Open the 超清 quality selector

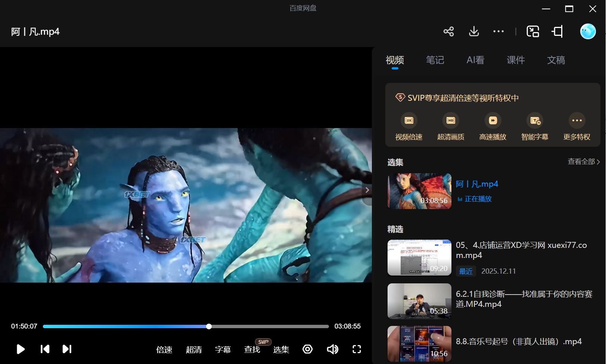point(194,349)
